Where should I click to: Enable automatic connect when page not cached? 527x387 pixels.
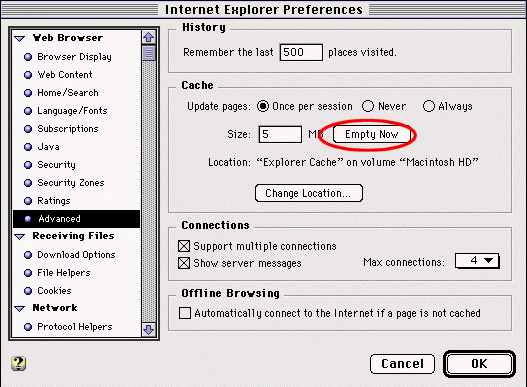tap(185, 313)
